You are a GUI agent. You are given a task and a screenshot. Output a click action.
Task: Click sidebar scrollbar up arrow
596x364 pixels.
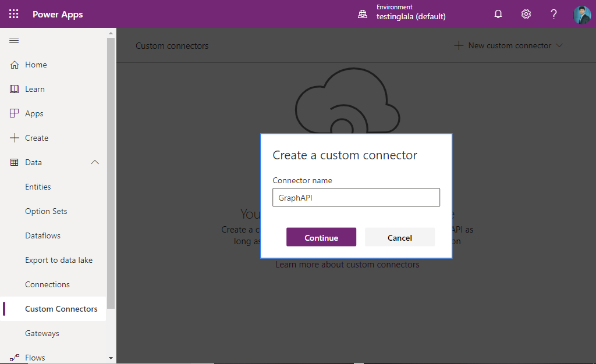(111, 33)
